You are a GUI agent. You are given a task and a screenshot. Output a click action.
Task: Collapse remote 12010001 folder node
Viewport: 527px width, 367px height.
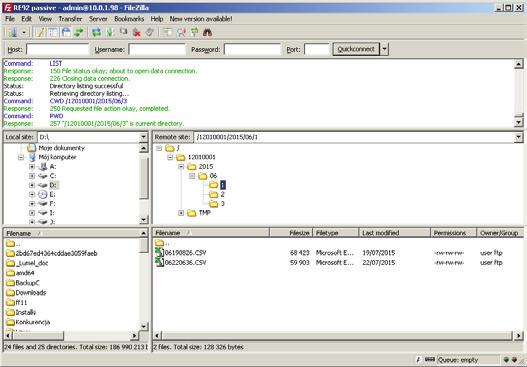tap(170, 157)
